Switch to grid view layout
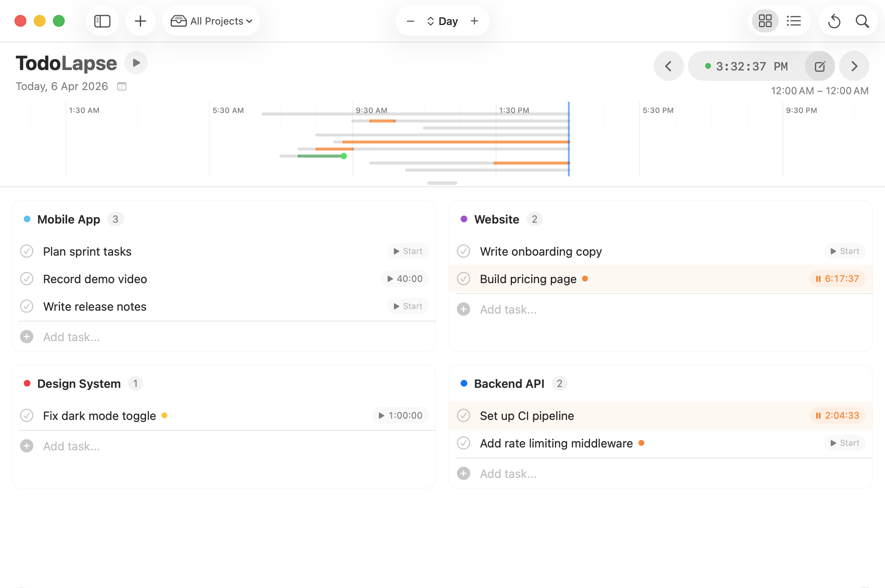The width and height of the screenshot is (885, 588). (765, 21)
